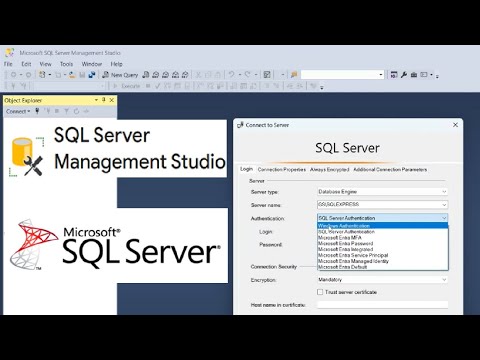Screen dimensions: 480x360
Task: Close the Connect to Server dialog
Action: point(455,125)
